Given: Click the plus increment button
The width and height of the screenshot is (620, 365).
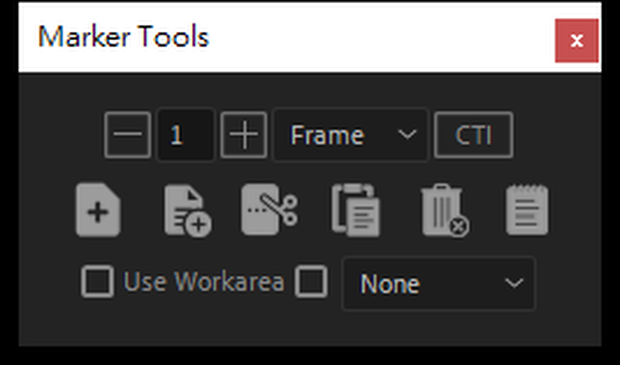Looking at the screenshot, I should (244, 135).
